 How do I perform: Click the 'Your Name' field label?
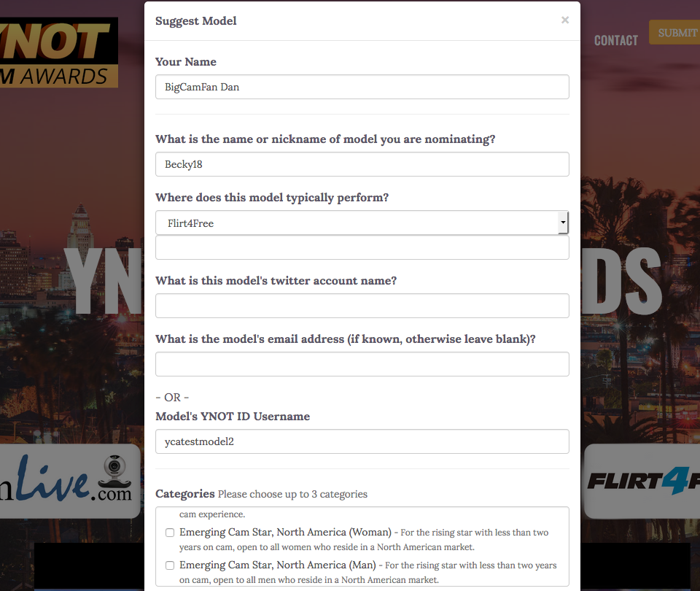(x=185, y=62)
